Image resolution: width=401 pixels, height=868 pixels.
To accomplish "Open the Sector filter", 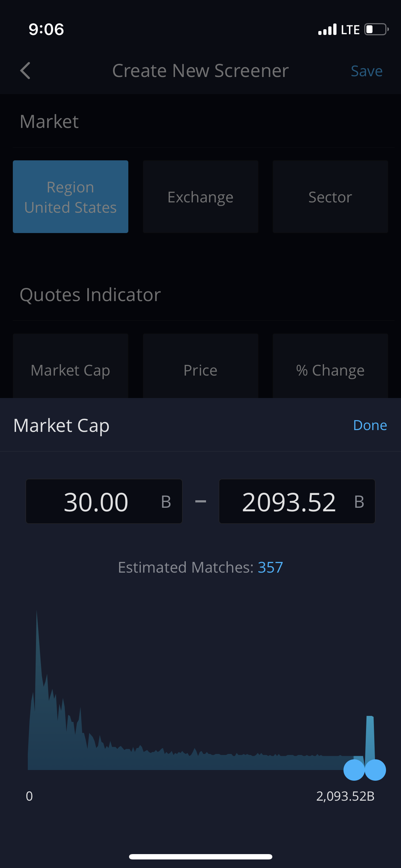I will click(x=330, y=197).
